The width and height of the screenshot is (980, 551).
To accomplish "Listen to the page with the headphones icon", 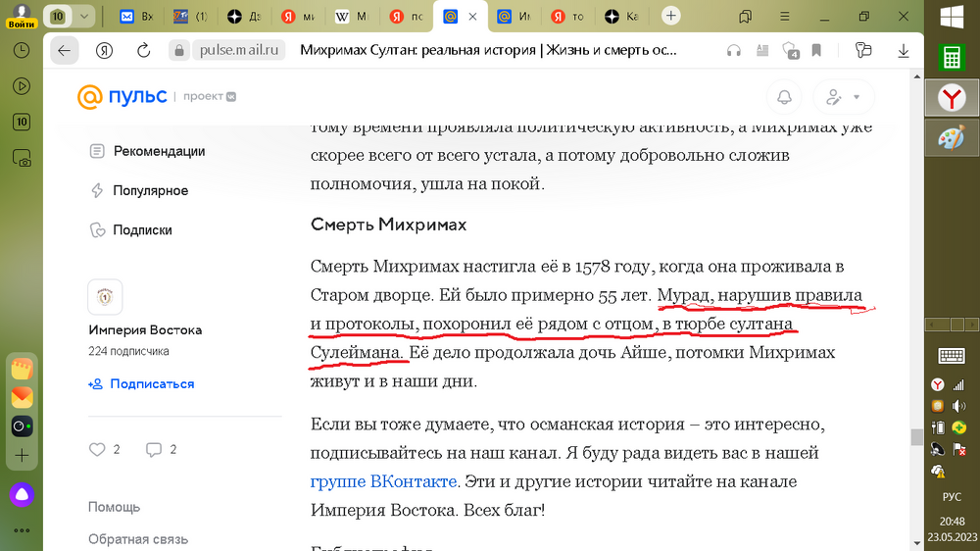I will 734,51.
